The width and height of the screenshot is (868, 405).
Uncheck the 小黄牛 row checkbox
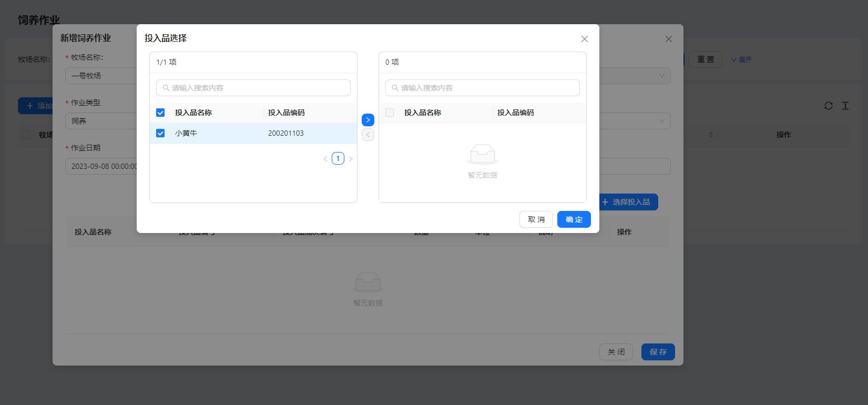click(x=160, y=133)
